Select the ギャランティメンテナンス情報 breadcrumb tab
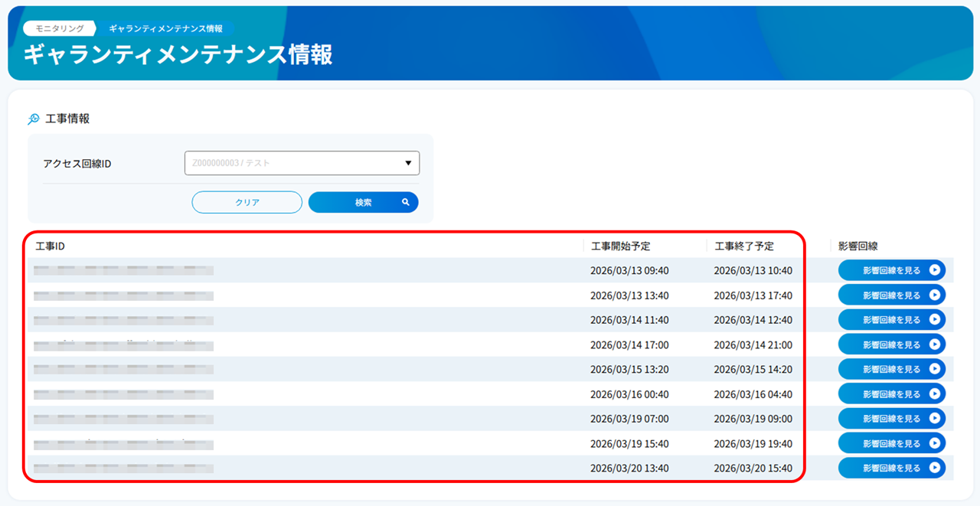 point(165,28)
